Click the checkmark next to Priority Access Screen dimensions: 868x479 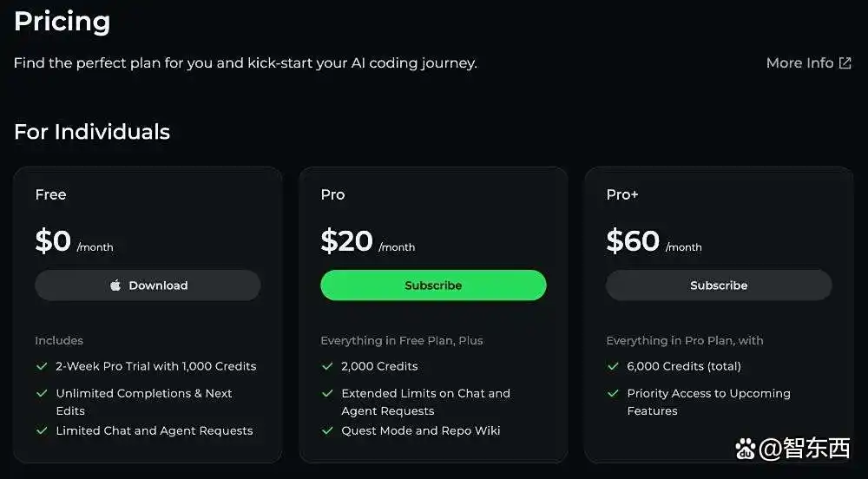pyautogui.click(x=613, y=393)
